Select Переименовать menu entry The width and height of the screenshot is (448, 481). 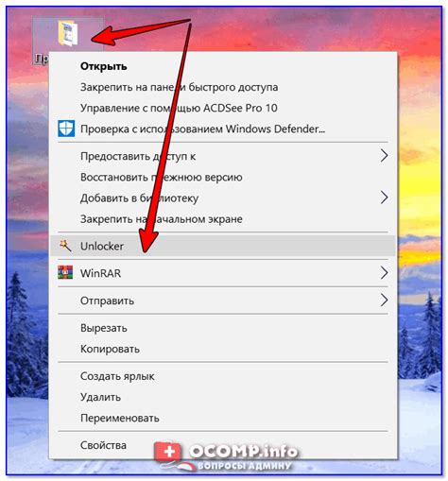pyautogui.click(x=120, y=418)
